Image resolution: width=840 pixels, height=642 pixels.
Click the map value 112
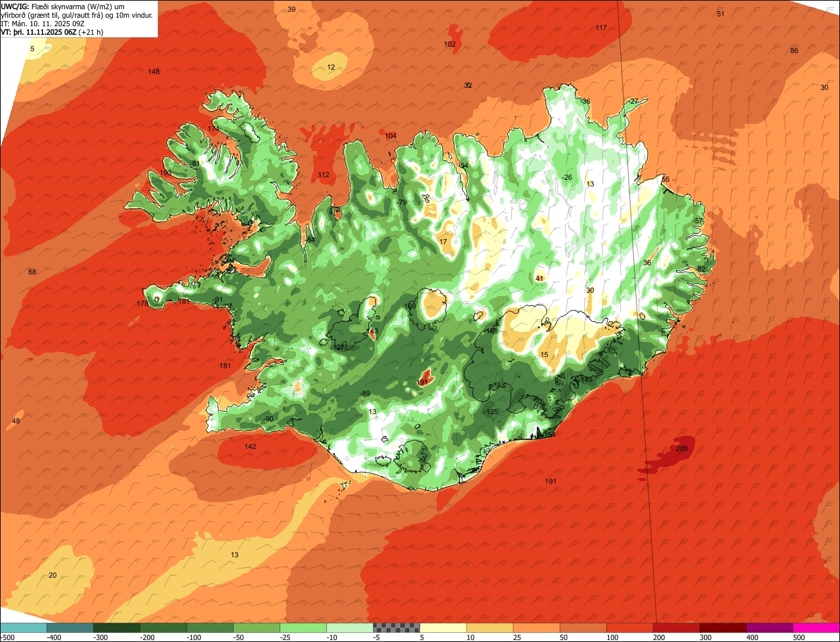[324, 175]
